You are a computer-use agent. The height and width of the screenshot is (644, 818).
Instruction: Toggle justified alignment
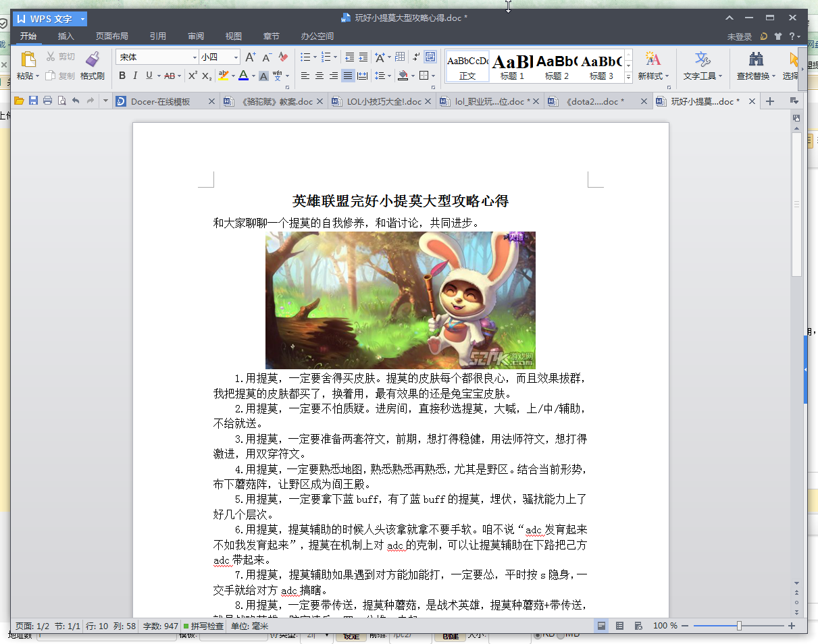pyautogui.click(x=348, y=76)
